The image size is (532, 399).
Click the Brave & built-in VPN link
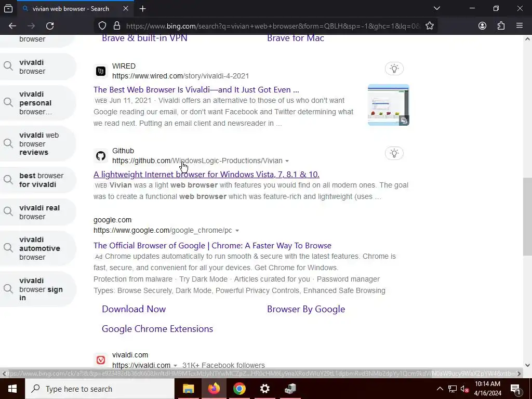click(144, 38)
